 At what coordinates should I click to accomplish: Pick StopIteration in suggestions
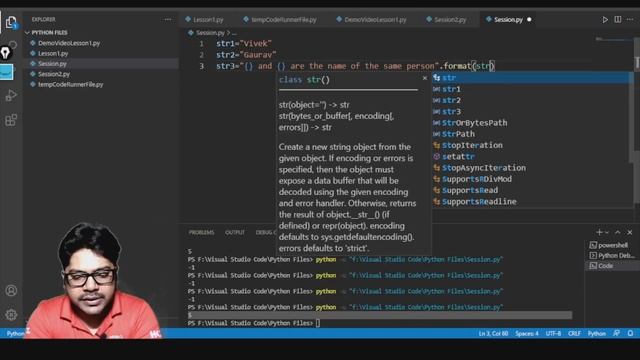click(x=532, y=145)
